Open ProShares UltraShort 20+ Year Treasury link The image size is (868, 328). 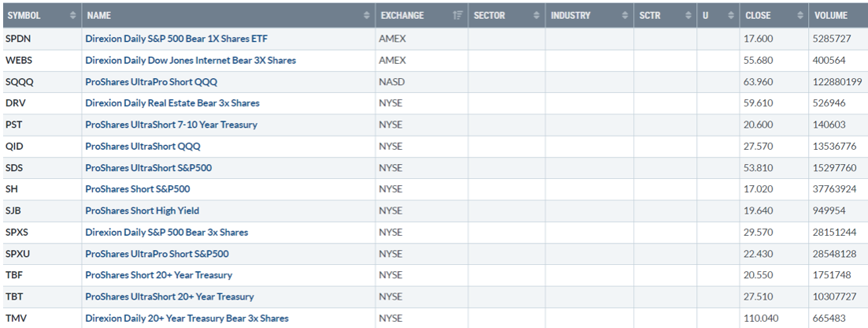pyautogui.click(x=169, y=296)
